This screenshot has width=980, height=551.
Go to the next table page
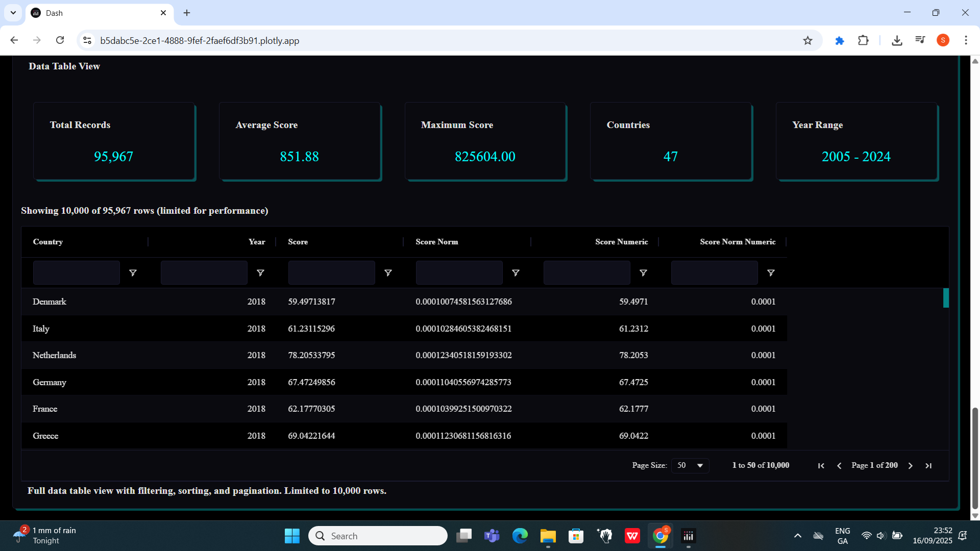[910, 466]
